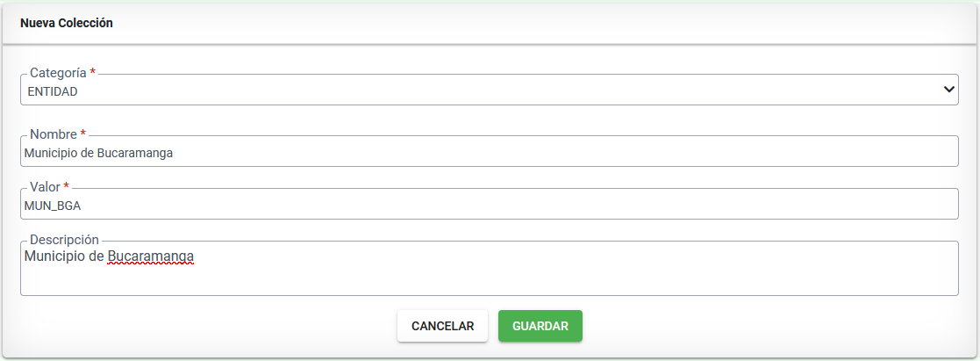
Task: Click the Nombre field label
Action: coord(54,134)
